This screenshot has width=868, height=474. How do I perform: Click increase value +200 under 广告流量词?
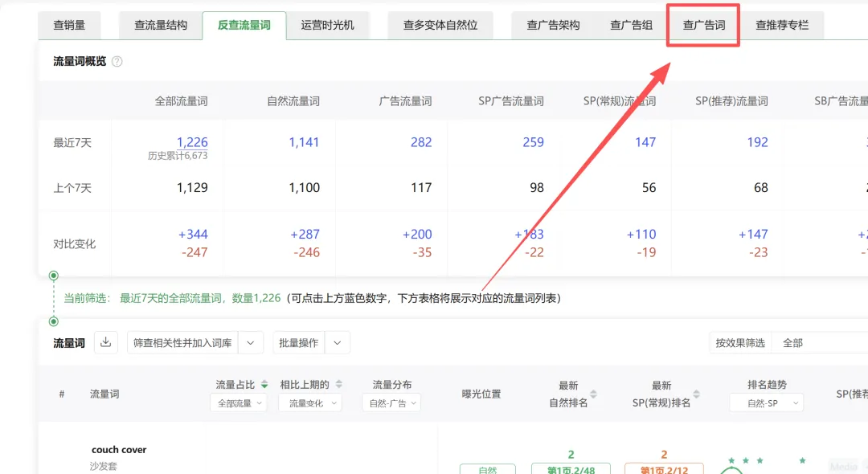417,235
